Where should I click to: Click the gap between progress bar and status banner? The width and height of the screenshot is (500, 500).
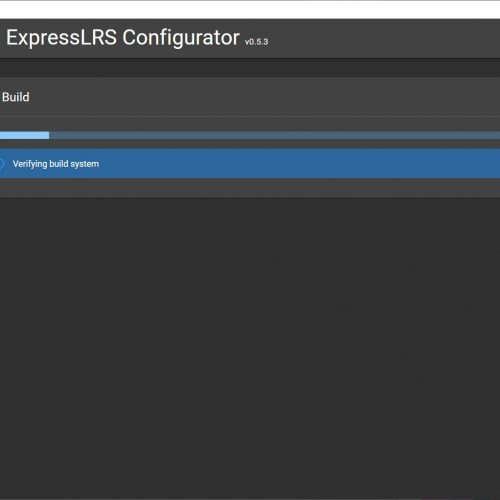click(x=250, y=144)
